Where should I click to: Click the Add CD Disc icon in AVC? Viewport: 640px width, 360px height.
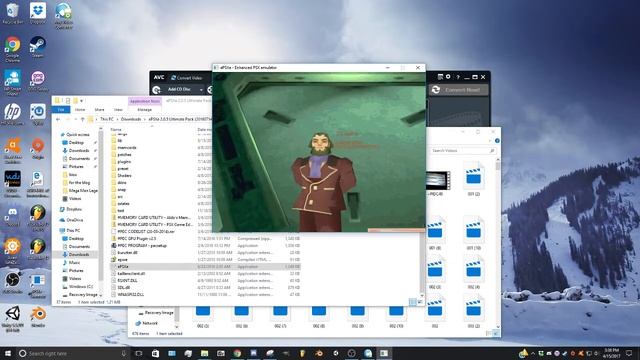(x=156, y=89)
